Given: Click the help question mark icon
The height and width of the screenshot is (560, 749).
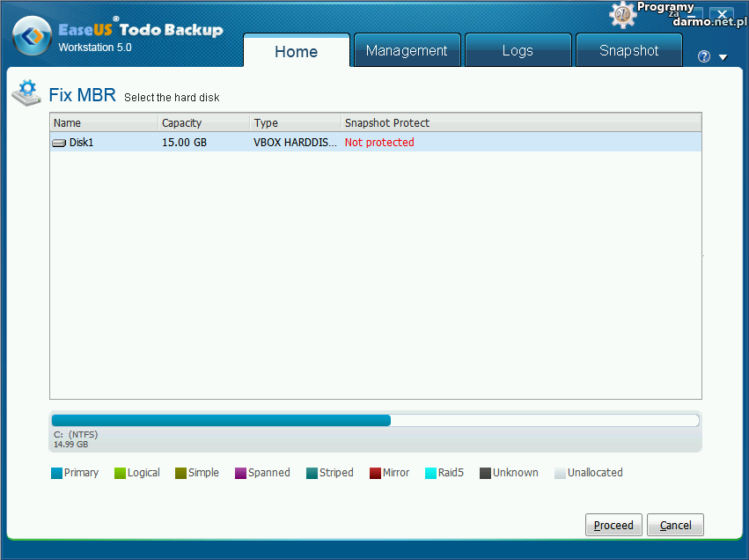Looking at the screenshot, I should click(x=704, y=56).
